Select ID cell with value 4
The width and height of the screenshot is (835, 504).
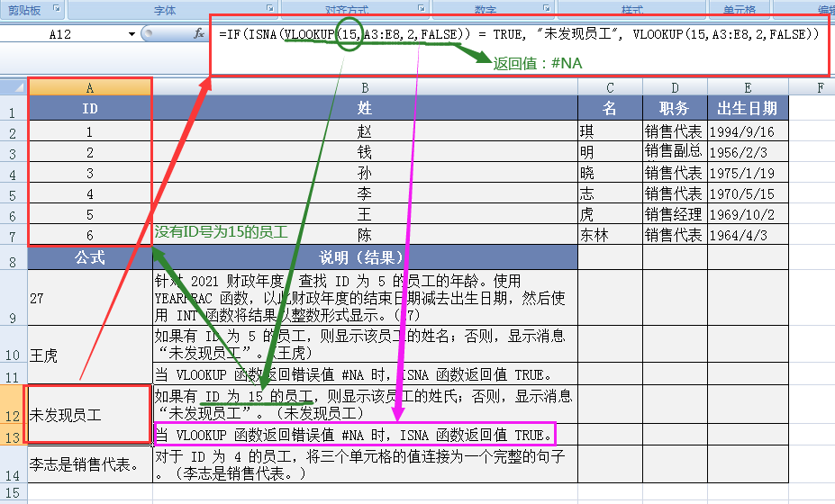pos(89,193)
